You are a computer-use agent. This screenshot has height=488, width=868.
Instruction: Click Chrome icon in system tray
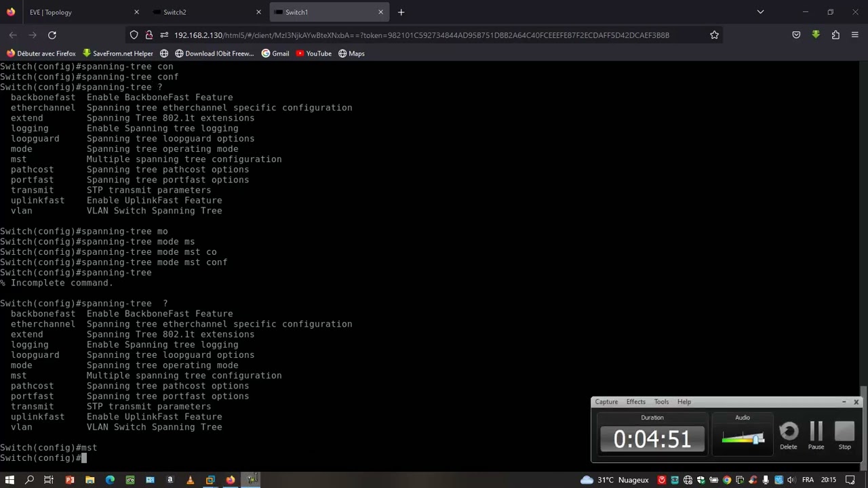coord(727,480)
